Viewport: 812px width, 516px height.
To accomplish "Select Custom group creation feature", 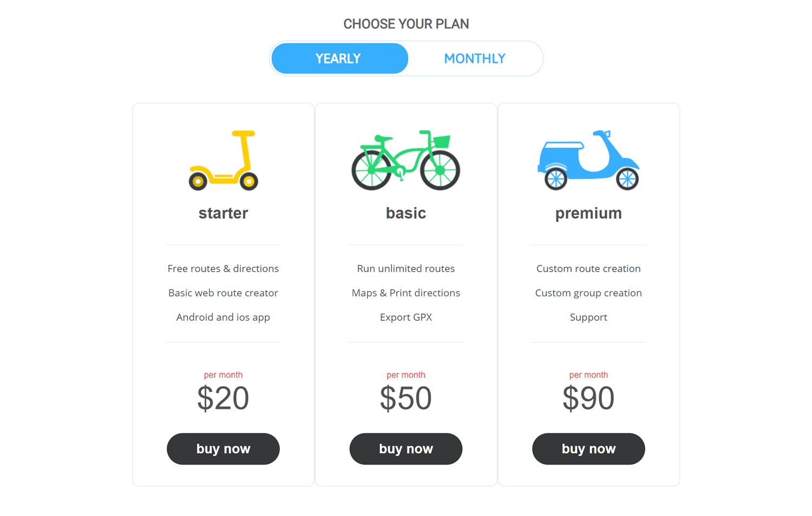I will [x=588, y=293].
